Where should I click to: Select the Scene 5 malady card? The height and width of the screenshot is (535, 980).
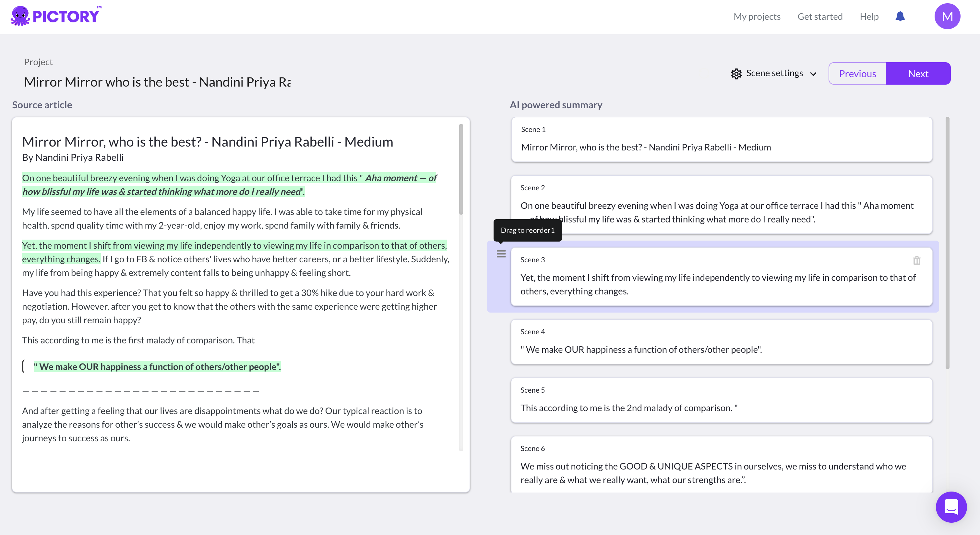point(721,400)
